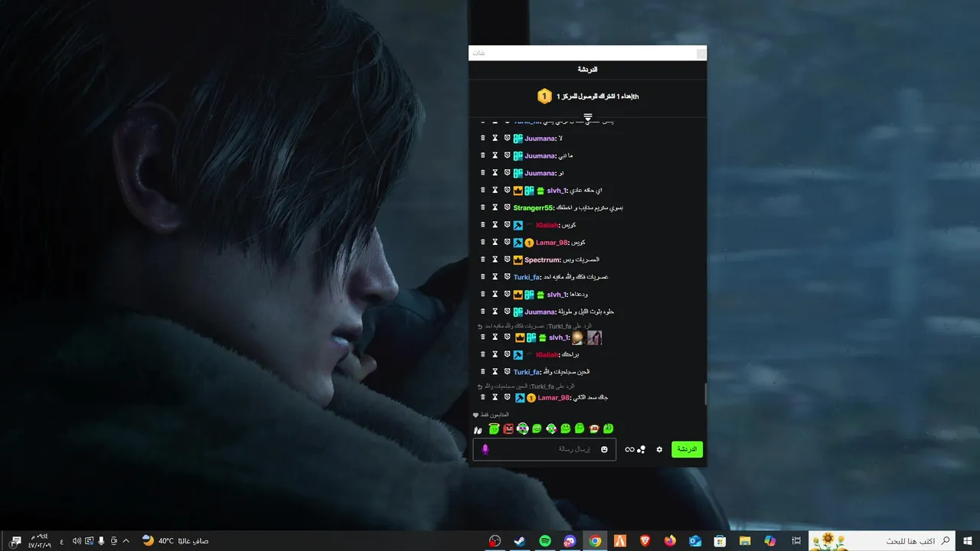Click the "الدردشة" chat header title
Image resolution: width=980 pixels, height=551 pixels.
tap(588, 70)
